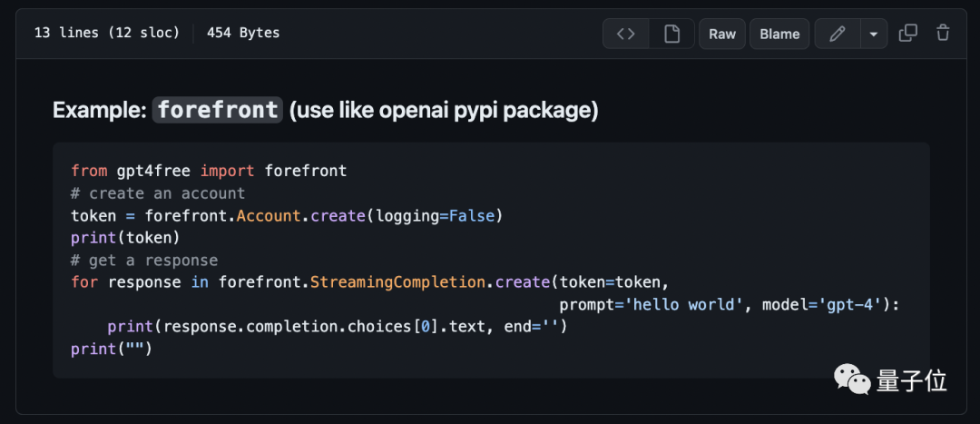This screenshot has height=424, width=980.
Task: Expand edit options dropdown arrow
Action: tap(874, 34)
